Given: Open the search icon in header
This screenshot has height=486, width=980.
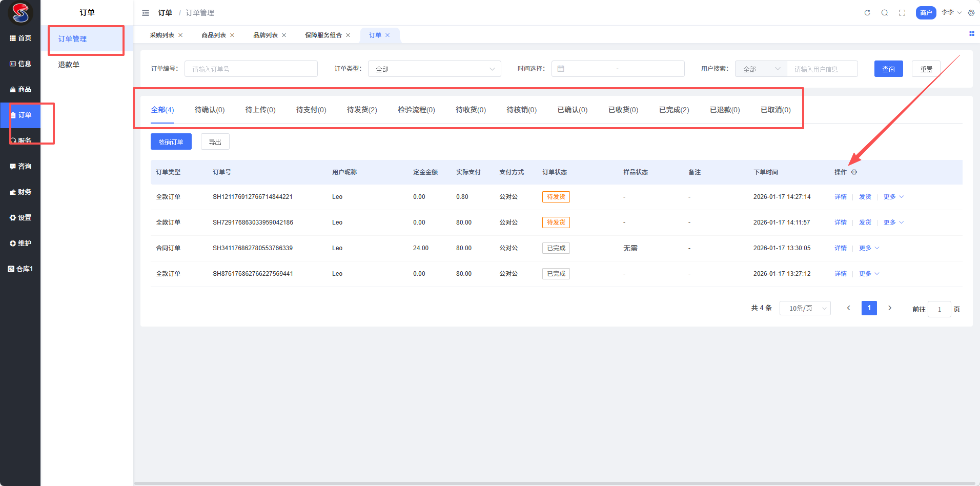Looking at the screenshot, I should (885, 13).
